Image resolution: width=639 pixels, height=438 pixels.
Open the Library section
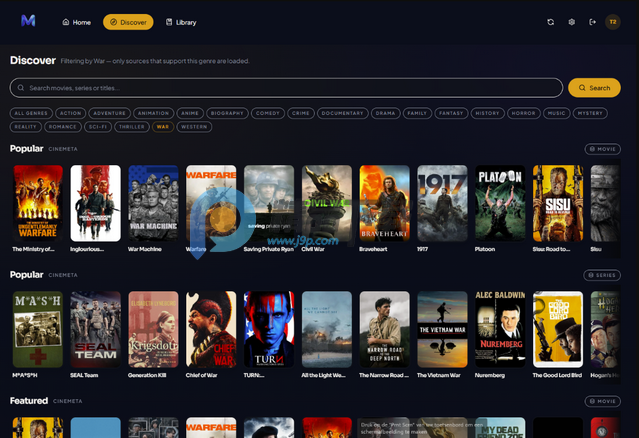click(x=181, y=22)
